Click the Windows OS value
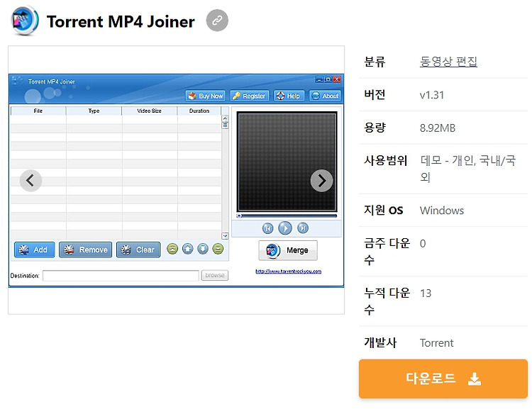The image size is (532, 409). pos(442,211)
